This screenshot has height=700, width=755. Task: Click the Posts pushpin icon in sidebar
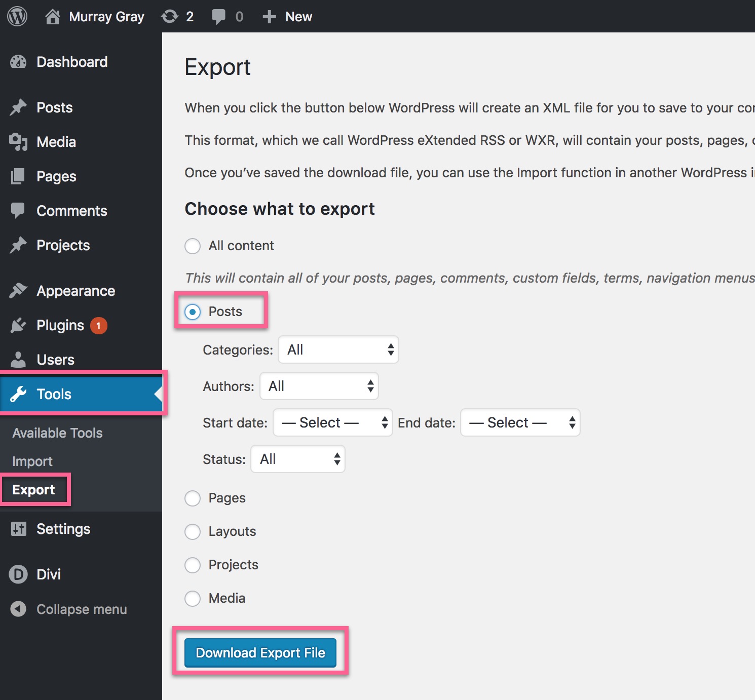coord(18,107)
